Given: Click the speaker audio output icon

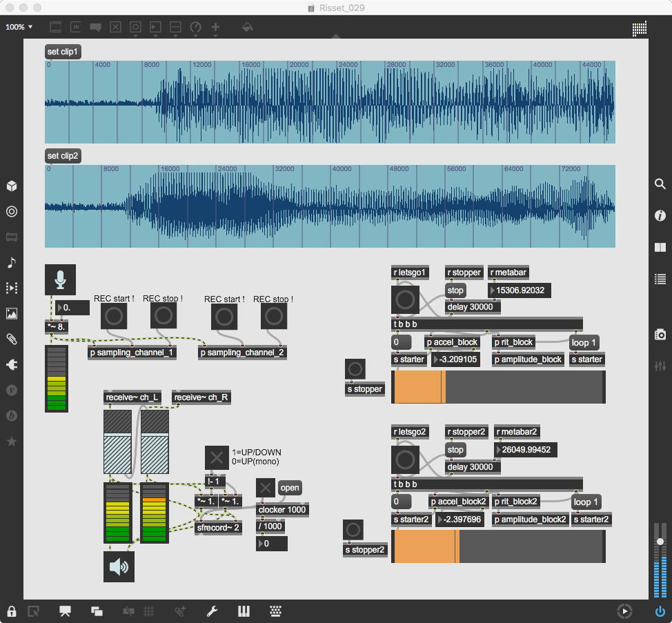Looking at the screenshot, I should [x=119, y=566].
